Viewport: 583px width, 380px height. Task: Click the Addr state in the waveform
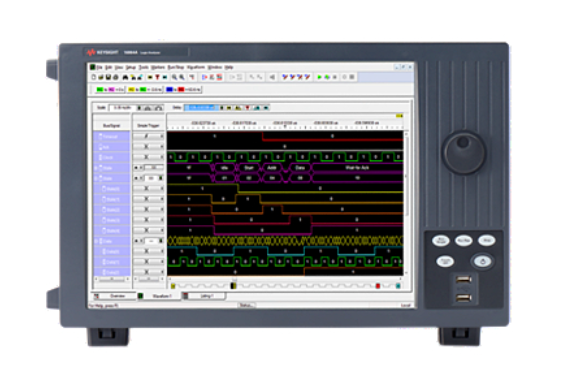pos(272,168)
